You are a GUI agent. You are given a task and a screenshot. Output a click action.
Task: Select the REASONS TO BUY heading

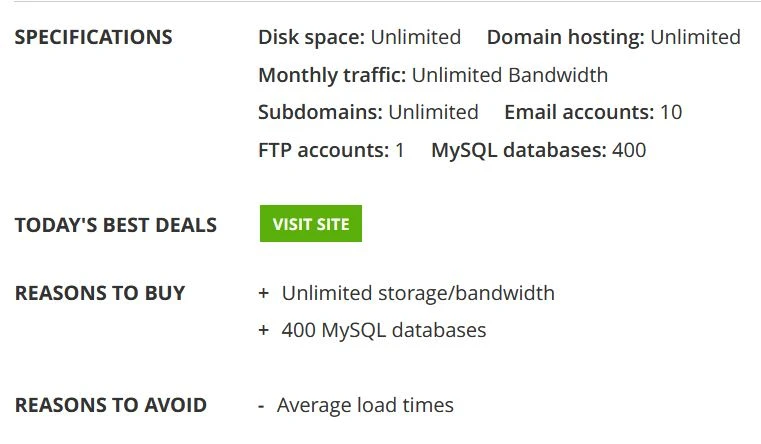(x=100, y=293)
